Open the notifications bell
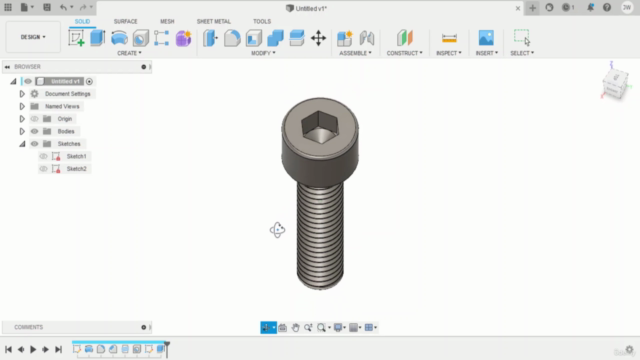The width and height of the screenshot is (640, 360). pyautogui.click(x=590, y=7)
